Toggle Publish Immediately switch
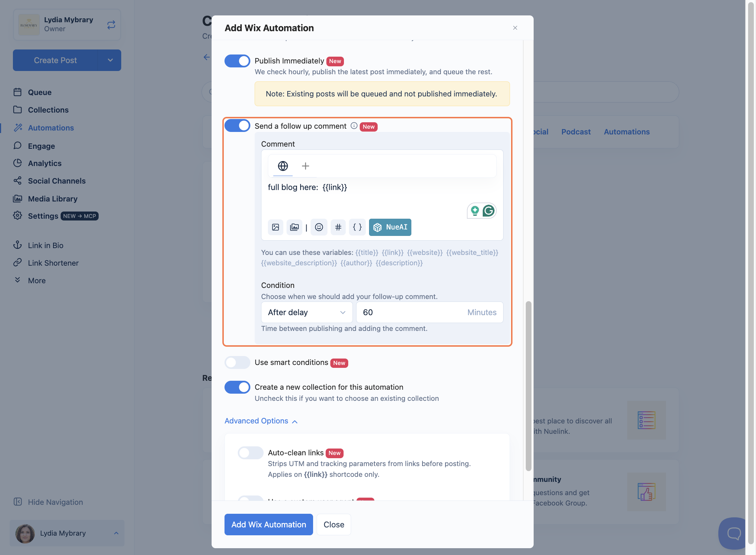Viewport: 756px width, 555px height. pos(237,61)
